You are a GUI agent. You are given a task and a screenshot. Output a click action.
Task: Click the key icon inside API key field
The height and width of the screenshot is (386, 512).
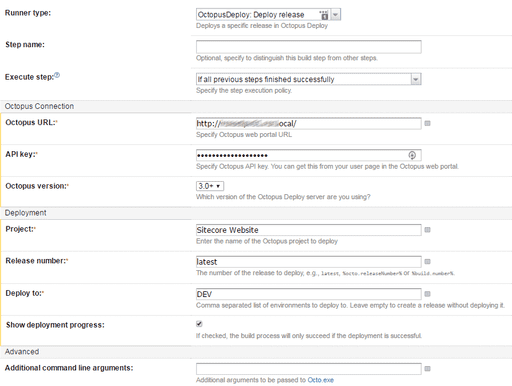coord(412,155)
